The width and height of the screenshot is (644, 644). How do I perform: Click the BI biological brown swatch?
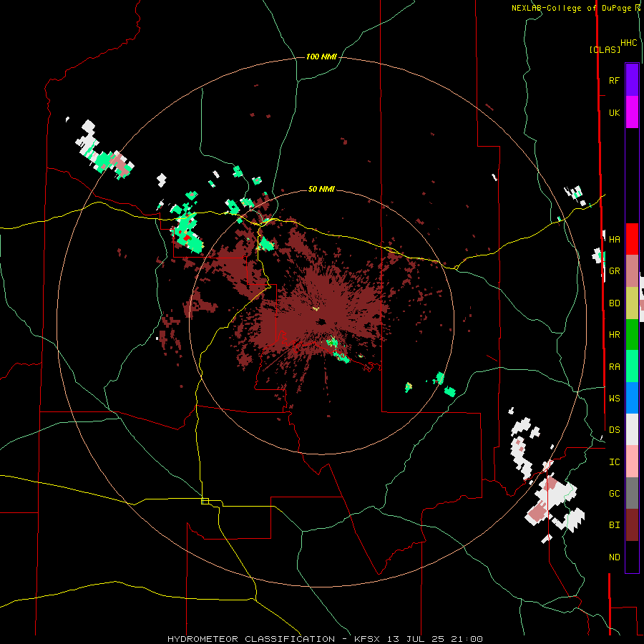click(x=632, y=525)
